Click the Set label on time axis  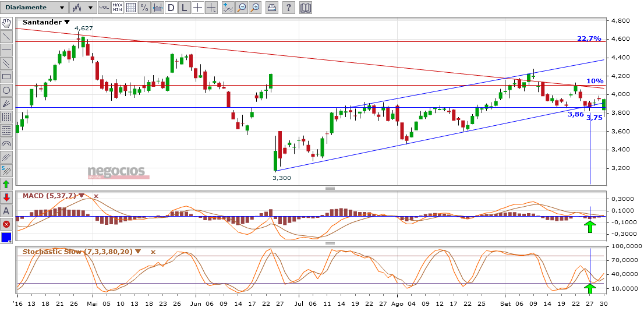[x=505, y=305]
